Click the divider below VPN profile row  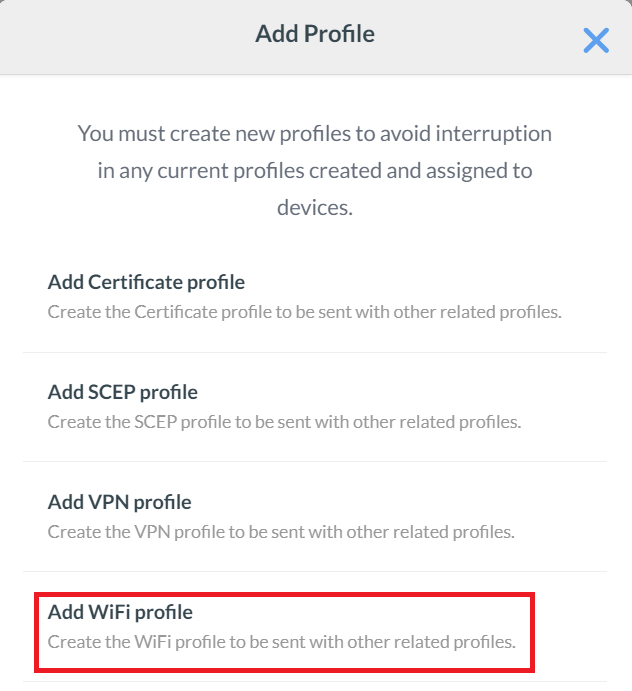[x=315, y=572]
